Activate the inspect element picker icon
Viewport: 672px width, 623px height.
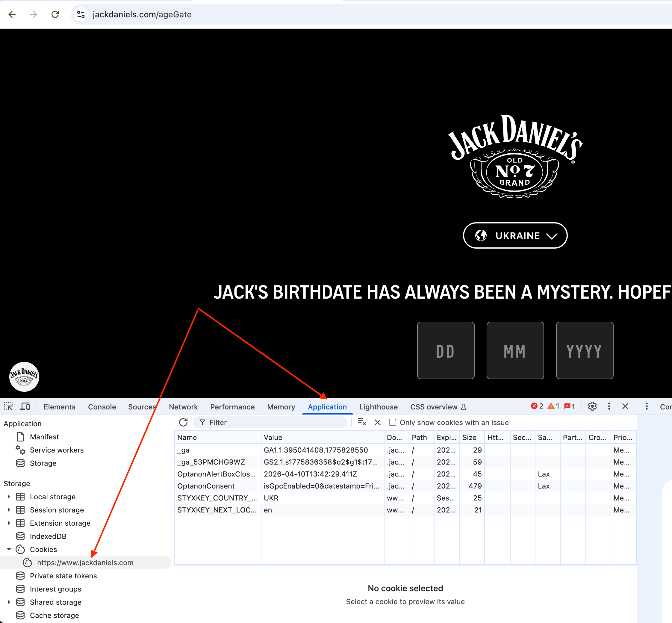point(8,406)
